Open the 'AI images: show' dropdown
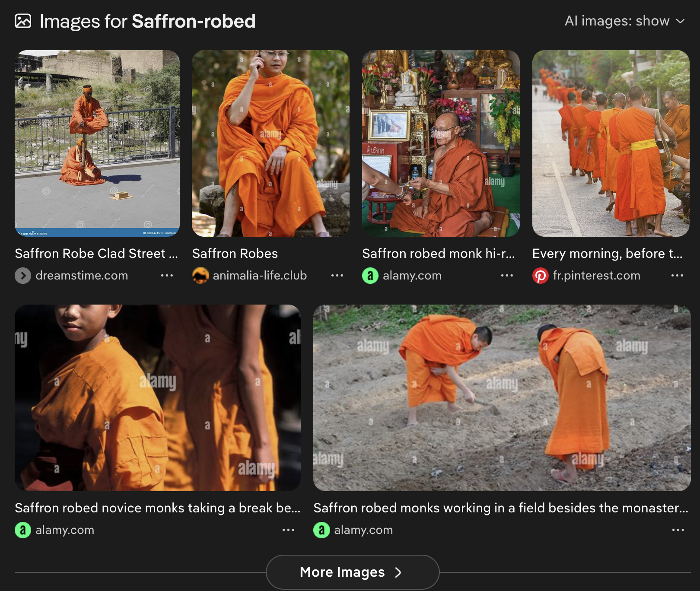This screenshot has width=700, height=591. click(625, 21)
